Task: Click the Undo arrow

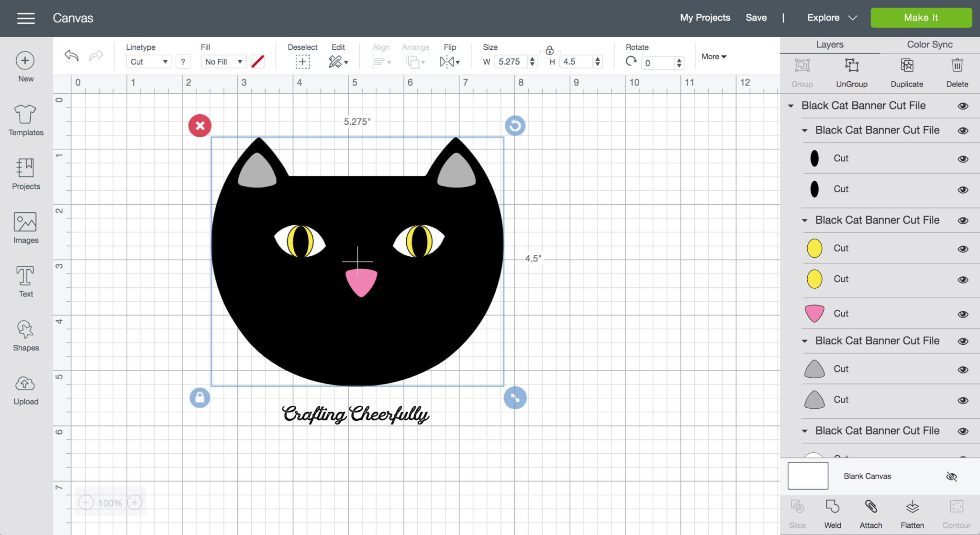Action: pos(71,55)
